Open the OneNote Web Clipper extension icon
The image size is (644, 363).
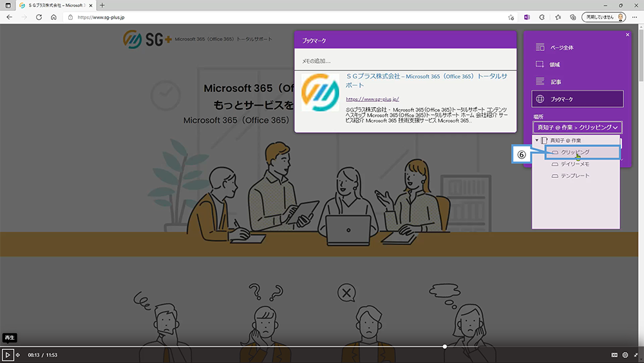pyautogui.click(x=527, y=17)
